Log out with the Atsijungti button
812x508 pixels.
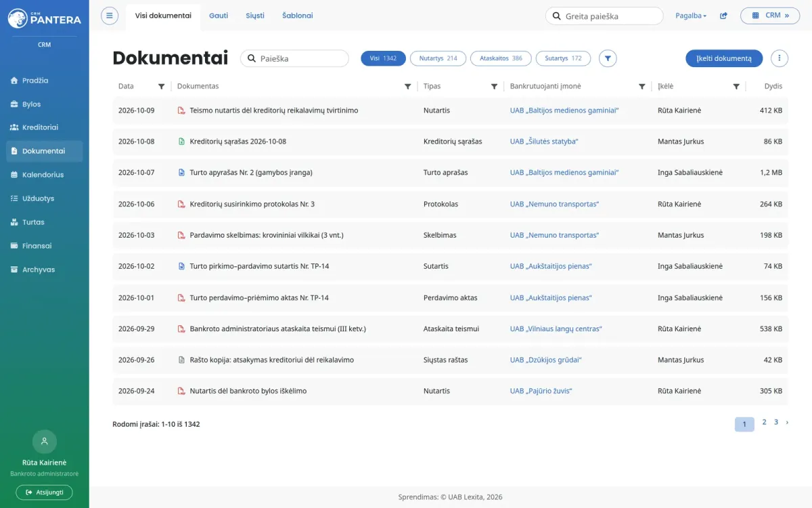pos(45,492)
